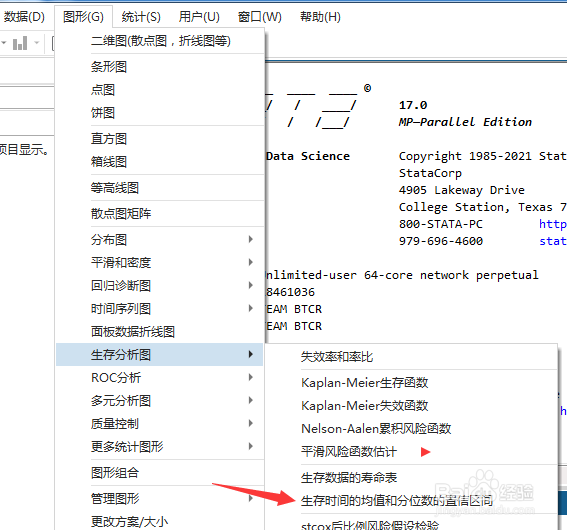Expand the 多元分析图 submenu

161,401
